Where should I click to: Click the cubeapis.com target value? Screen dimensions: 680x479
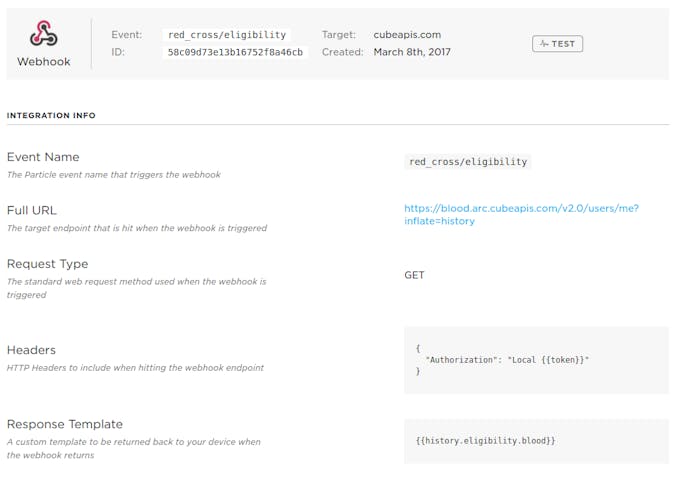click(407, 35)
